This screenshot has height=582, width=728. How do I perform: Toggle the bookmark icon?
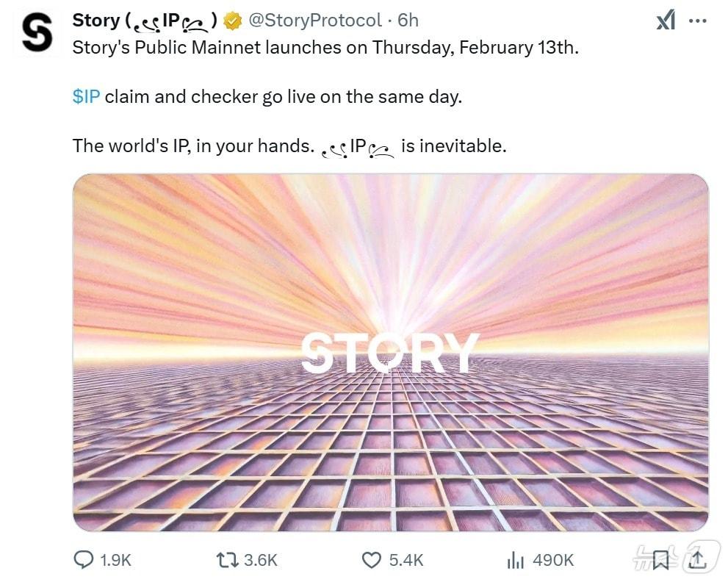click(660, 560)
